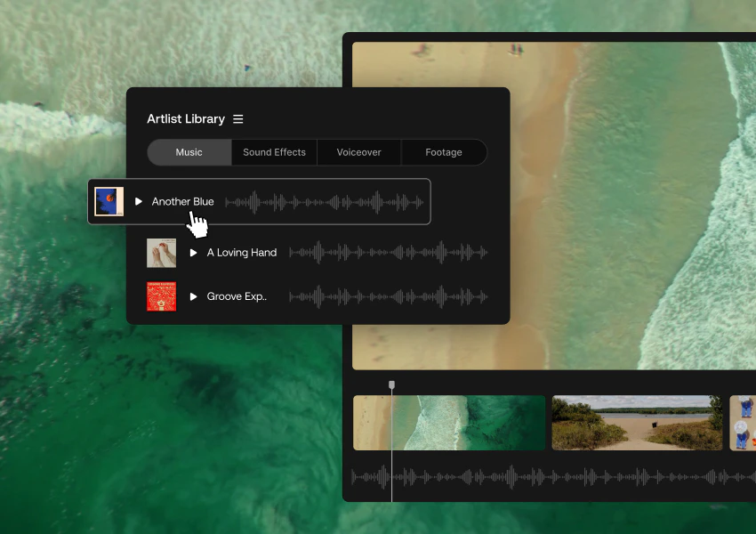The image size is (756, 534).
Task: Select the Another Blue track title
Action: [x=182, y=202]
